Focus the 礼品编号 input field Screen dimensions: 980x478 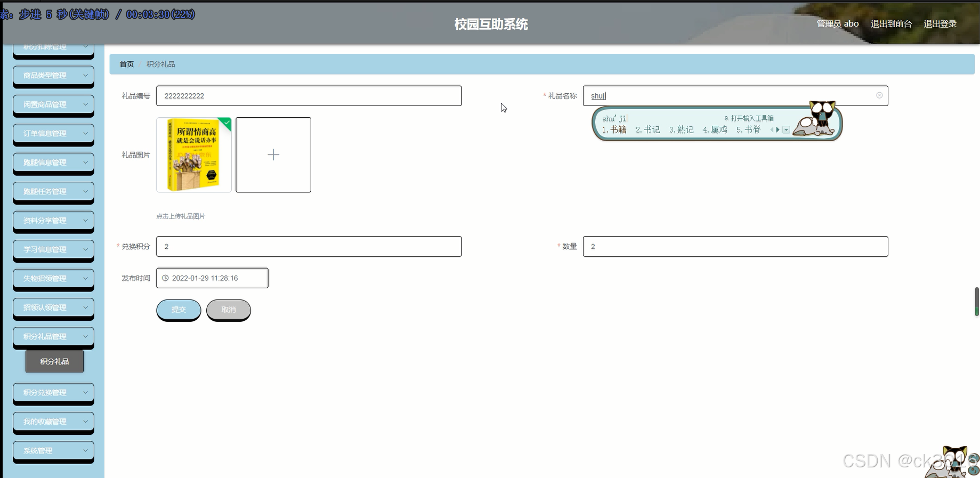[x=309, y=96]
